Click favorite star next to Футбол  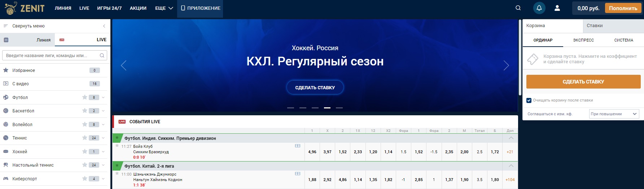85,97
